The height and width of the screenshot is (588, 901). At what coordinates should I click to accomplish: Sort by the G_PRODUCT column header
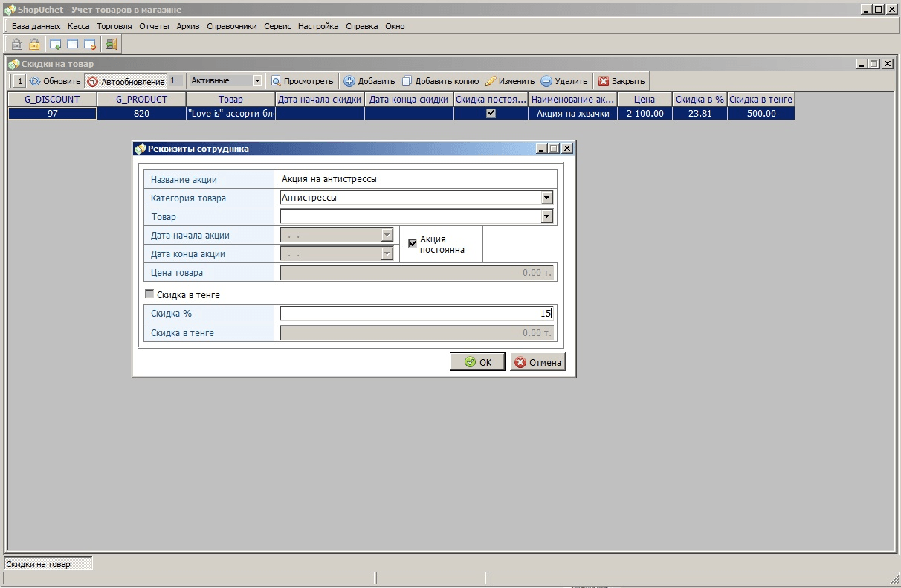tap(141, 99)
